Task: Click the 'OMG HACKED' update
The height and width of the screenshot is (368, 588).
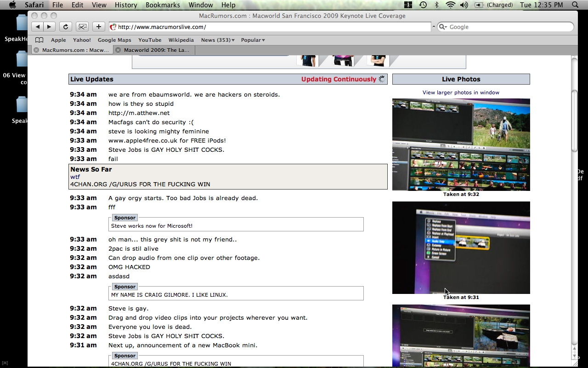Action: 129,267
